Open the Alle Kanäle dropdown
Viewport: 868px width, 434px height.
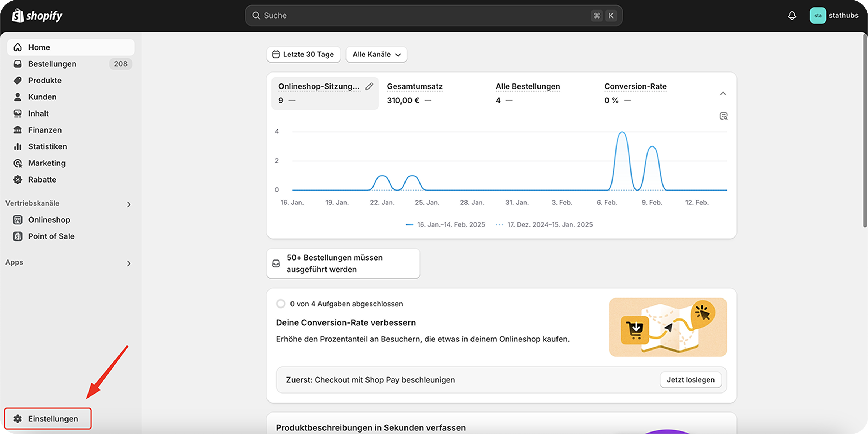(376, 54)
